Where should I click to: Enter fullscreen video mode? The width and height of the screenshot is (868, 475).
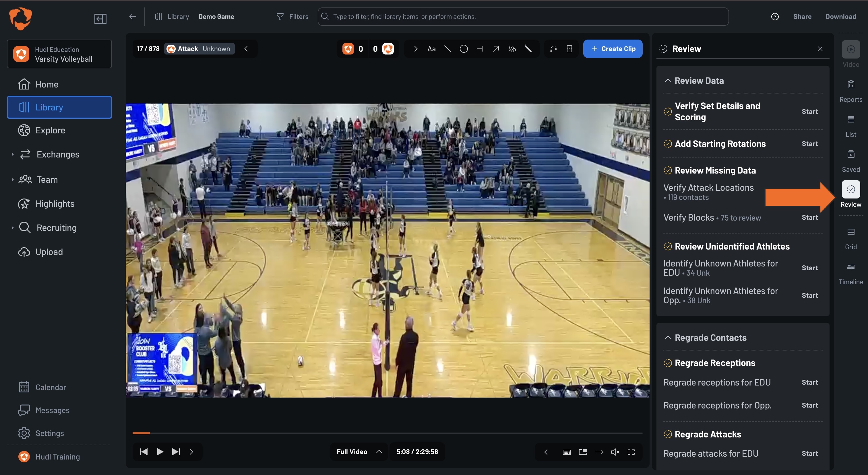click(631, 452)
